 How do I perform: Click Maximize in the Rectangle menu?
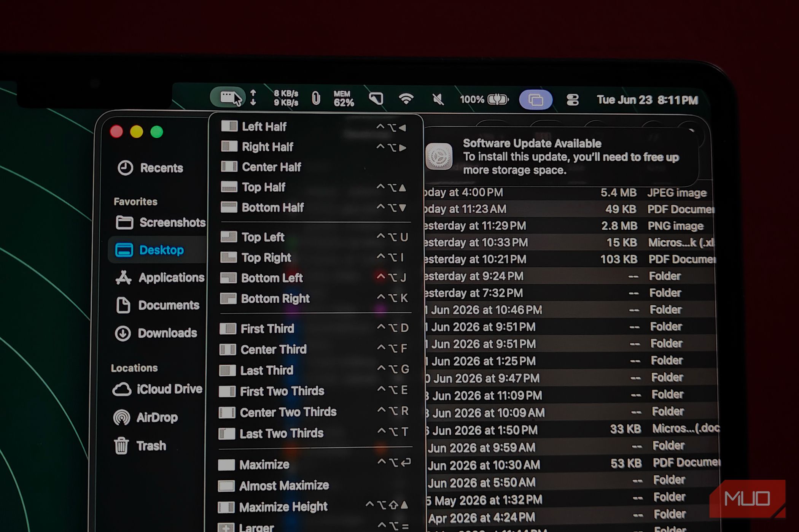[x=314, y=465]
